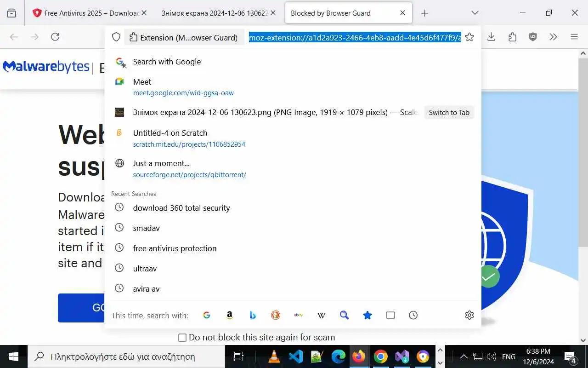Show hidden system tray icons
This screenshot has width=588, height=368.
(464, 356)
